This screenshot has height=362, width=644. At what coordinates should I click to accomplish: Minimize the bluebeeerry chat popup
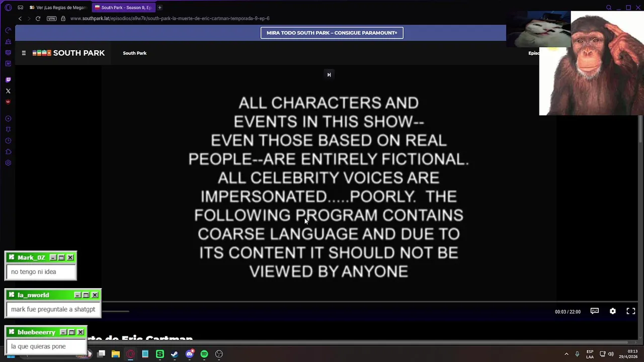[63, 332]
